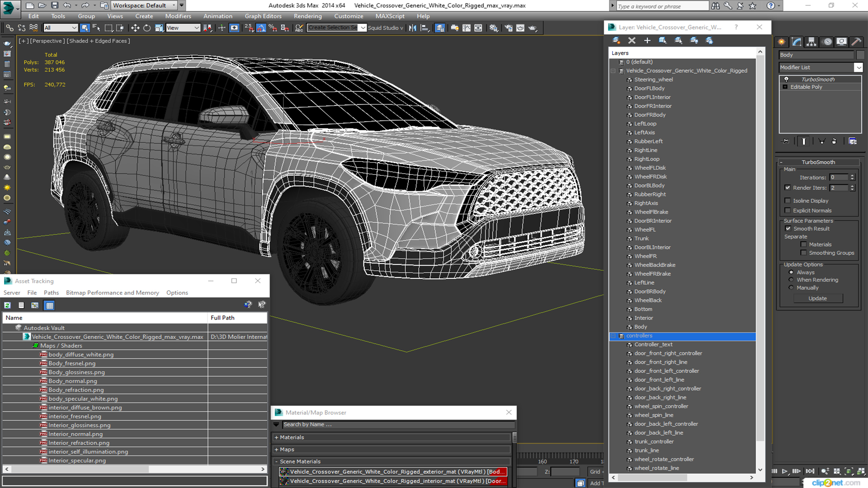Collapse Scene Materials section

(276, 462)
